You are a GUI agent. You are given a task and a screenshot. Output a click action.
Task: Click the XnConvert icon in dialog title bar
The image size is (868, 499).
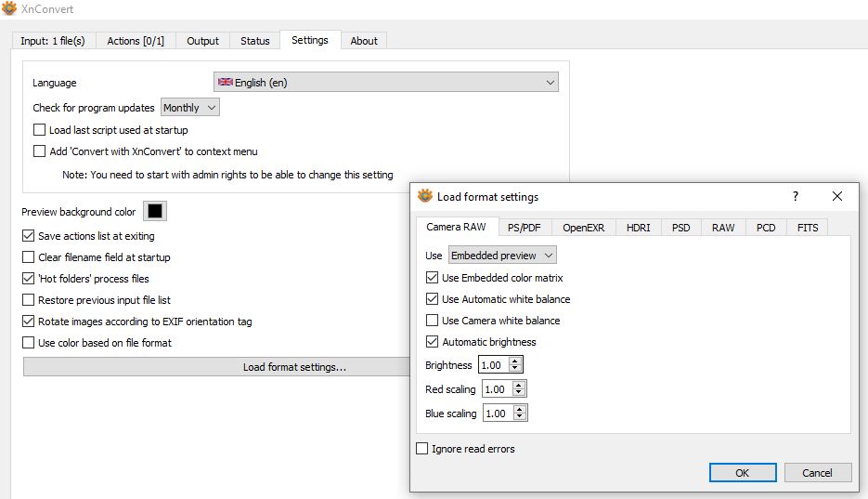pyautogui.click(x=425, y=197)
